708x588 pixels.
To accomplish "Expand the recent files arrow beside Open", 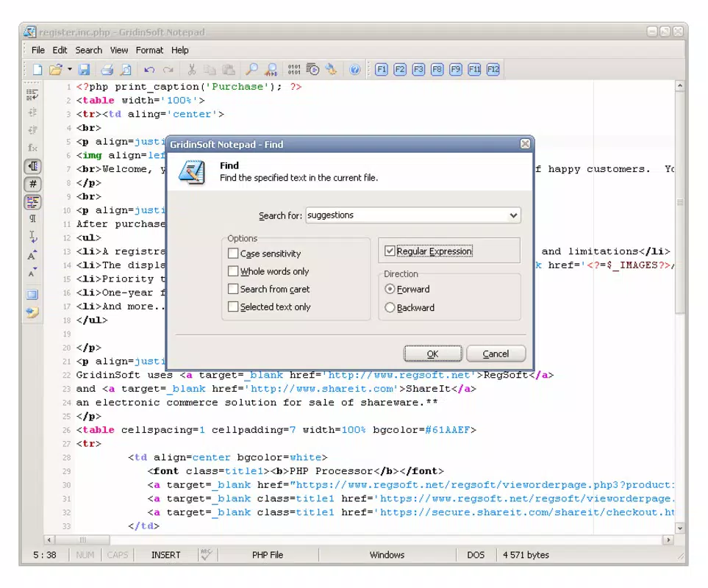I will point(70,69).
